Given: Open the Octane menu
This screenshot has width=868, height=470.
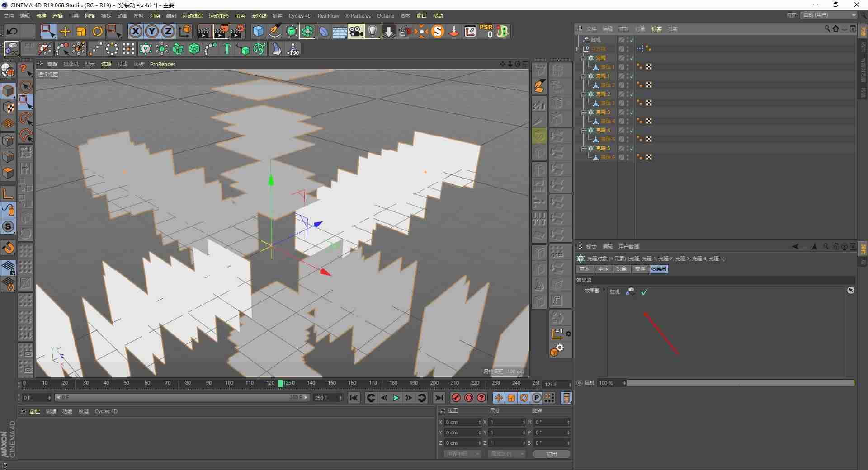Looking at the screenshot, I should pos(386,16).
